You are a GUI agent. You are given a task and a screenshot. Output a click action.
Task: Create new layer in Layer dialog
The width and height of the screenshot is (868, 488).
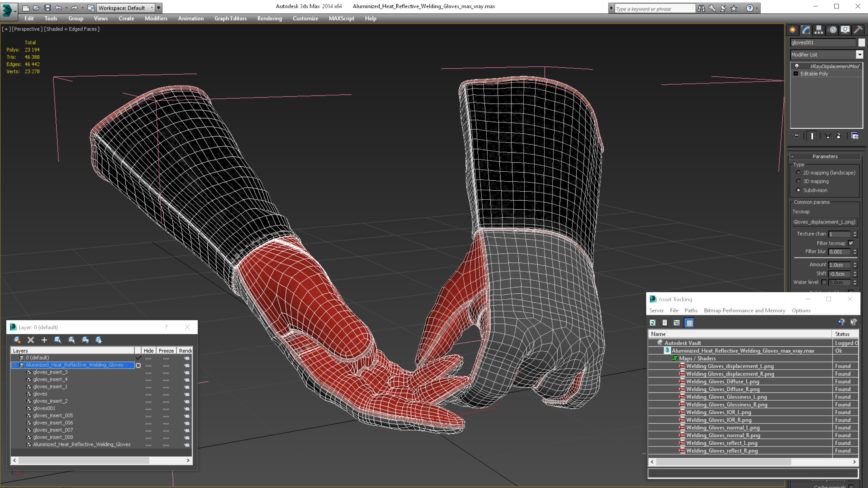point(17,340)
